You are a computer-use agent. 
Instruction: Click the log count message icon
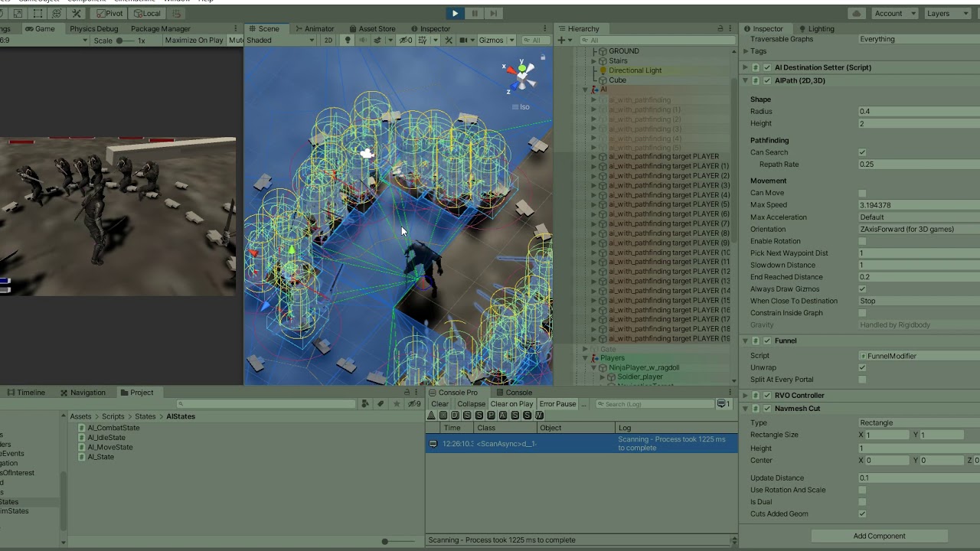pos(723,404)
